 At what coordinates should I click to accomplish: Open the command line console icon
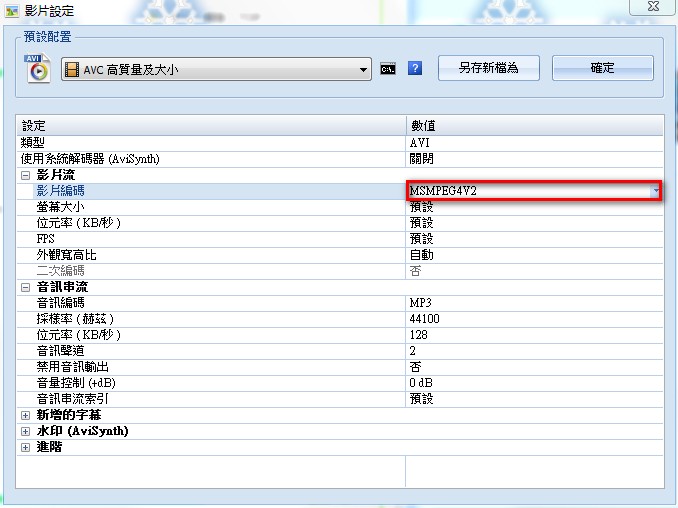(388, 69)
